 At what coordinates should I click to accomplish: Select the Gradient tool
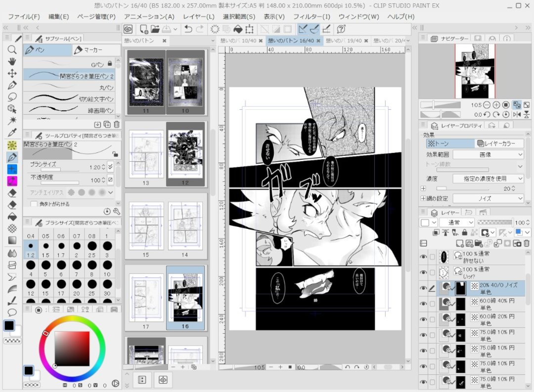(12, 240)
